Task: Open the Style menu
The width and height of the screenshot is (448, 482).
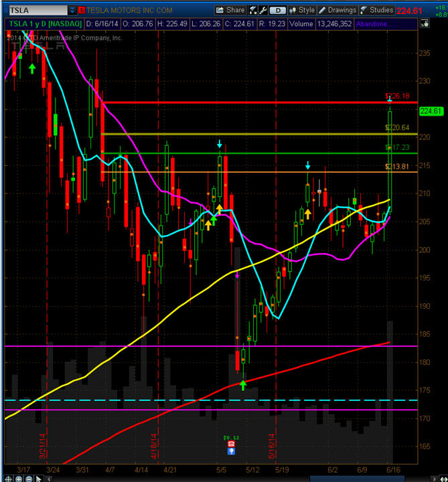Action: (302, 10)
